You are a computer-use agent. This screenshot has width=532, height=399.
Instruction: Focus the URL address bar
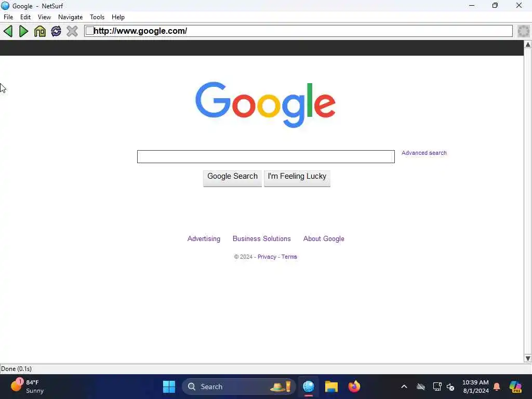pyautogui.click(x=299, y=31)
